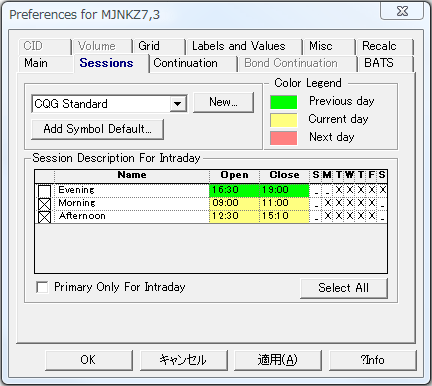The height and width of the screenshot is (386, 432).
Task: Click the red Next day color swatch
Action: [x=284, y=138]
